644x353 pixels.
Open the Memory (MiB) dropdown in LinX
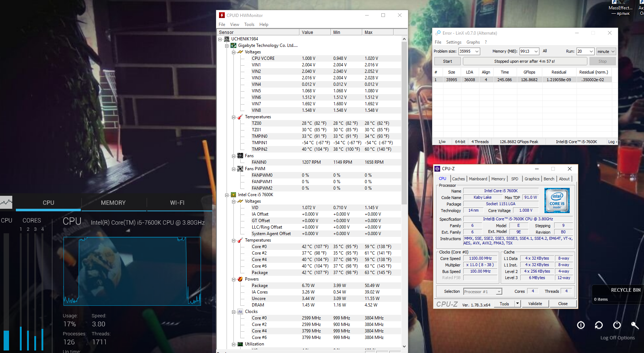536,52
